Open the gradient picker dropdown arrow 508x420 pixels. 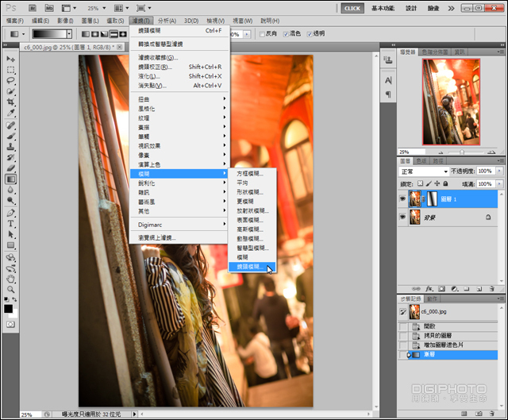click(69, 33)
